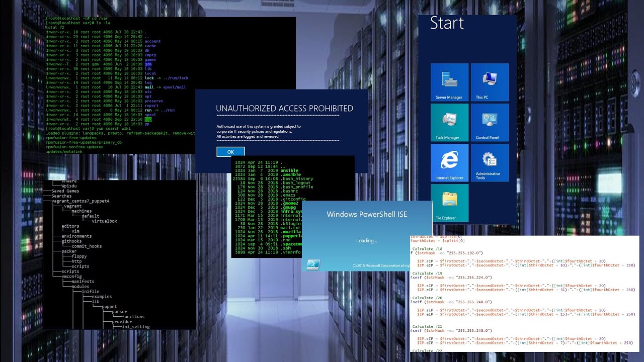
Task: Click the 'account' directory in the listing
Action: pyautogui.click(x=152, y=41)
